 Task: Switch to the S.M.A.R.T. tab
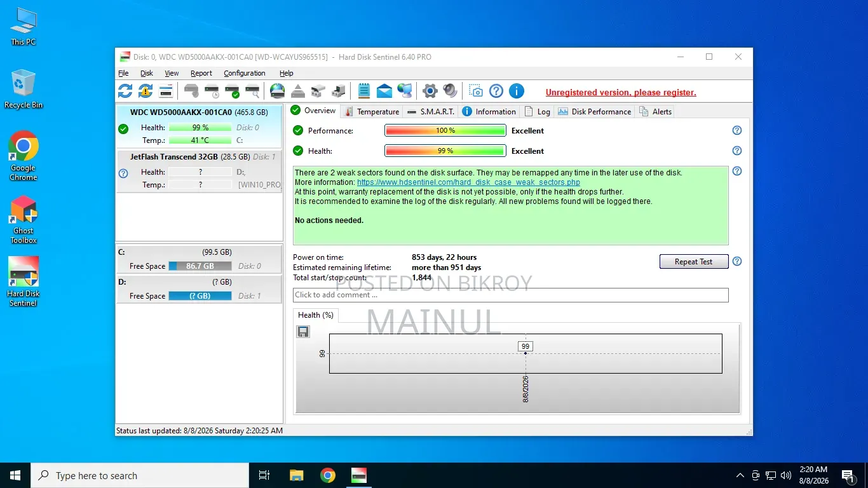[x=430, y=111]
